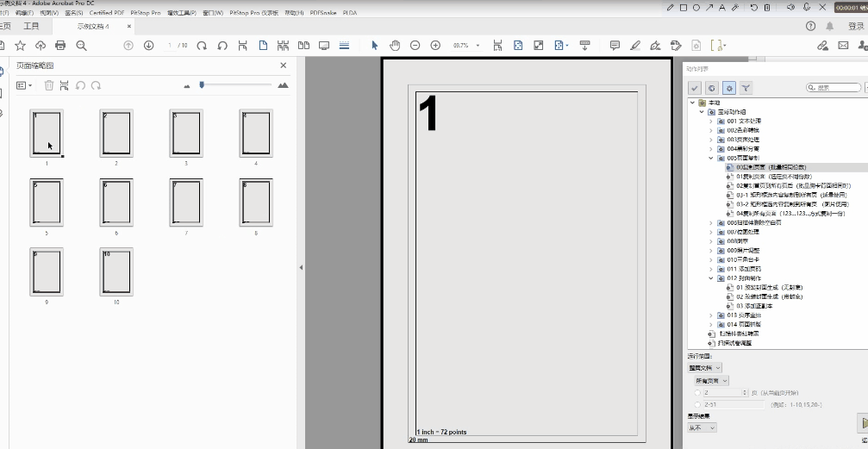Viewport: 868px width, 449px height.
Task: Go to next page with down arrow
Action: (x=148, y=45)
